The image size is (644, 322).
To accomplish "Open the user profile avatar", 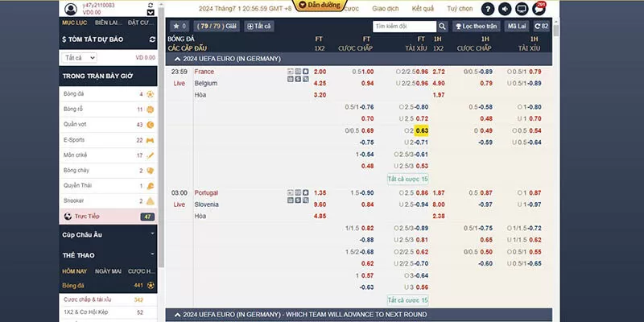I will tap(71, 9).
